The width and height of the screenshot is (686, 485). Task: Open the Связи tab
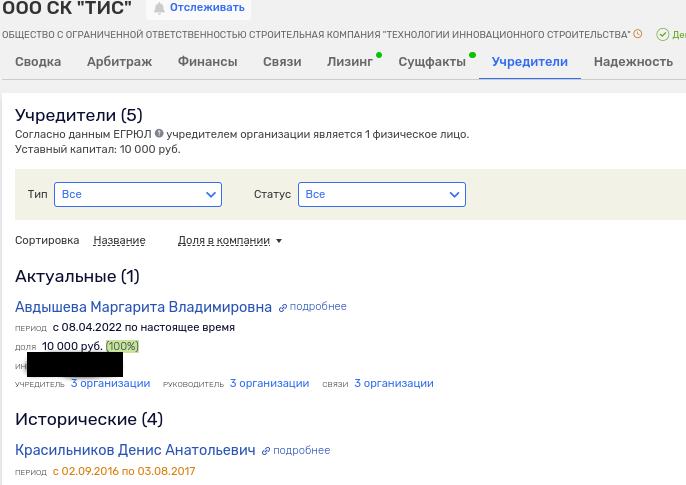tap(282, 62)
